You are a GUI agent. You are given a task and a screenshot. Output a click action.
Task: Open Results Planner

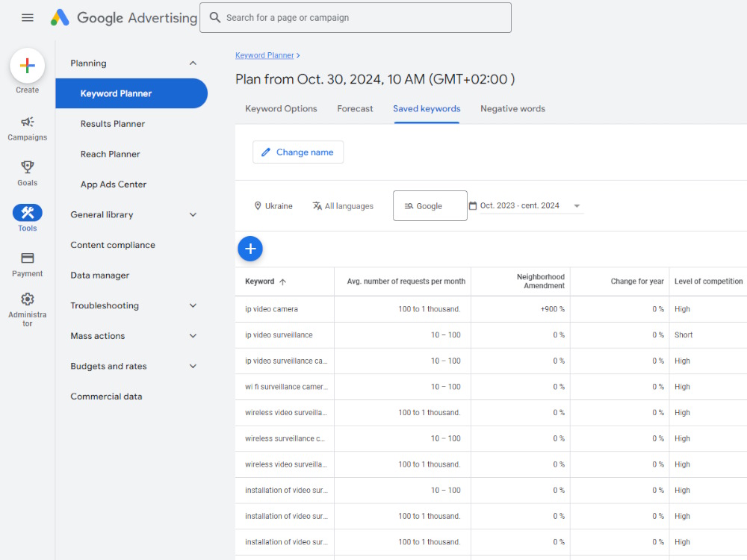point(113,124)
